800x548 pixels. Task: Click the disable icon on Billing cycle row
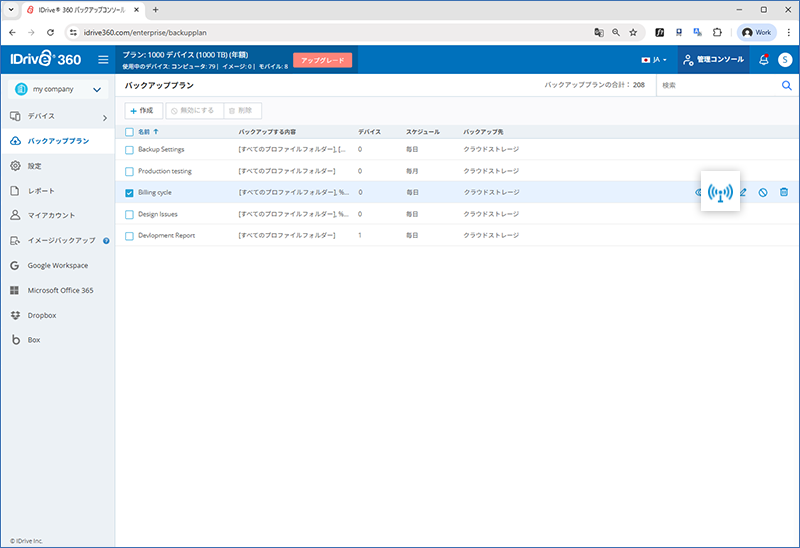763,192
